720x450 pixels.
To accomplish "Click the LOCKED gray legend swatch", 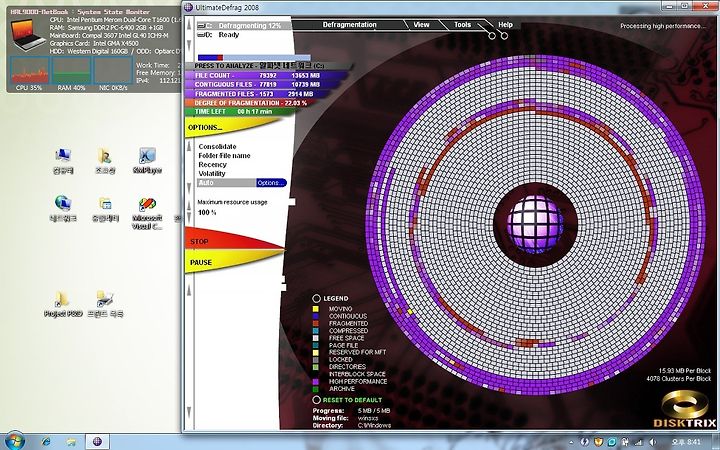I will click(x=316, y=360).
